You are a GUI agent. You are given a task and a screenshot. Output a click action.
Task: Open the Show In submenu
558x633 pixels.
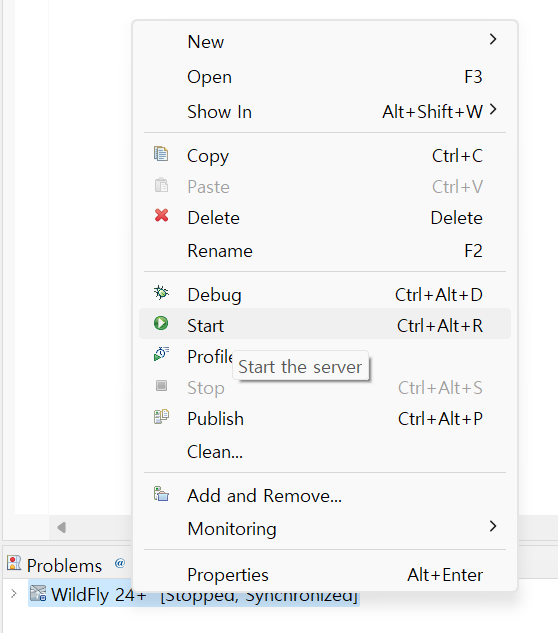click(x=325, y=111)
